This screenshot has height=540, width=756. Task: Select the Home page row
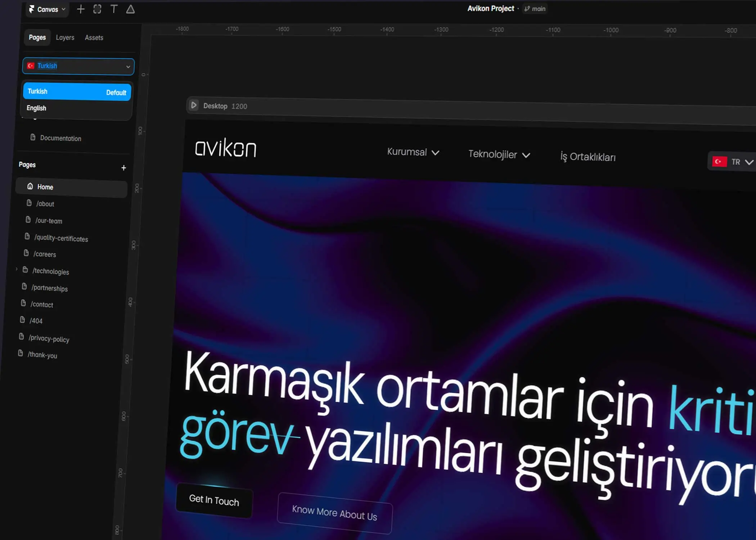click(x=71, y=187)
